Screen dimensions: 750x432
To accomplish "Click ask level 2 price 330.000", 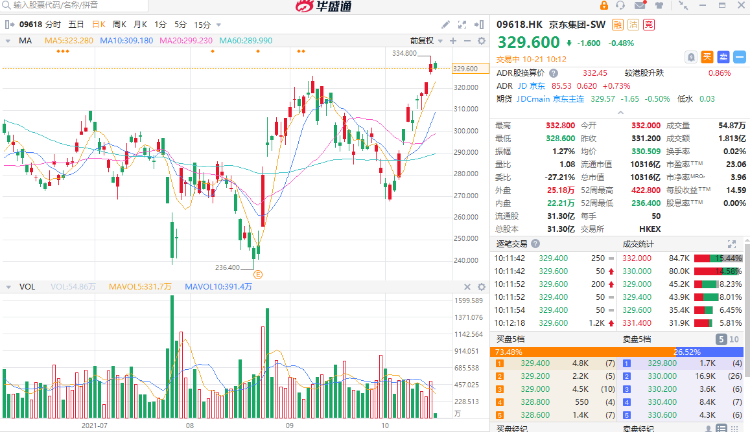I will 662,377.
